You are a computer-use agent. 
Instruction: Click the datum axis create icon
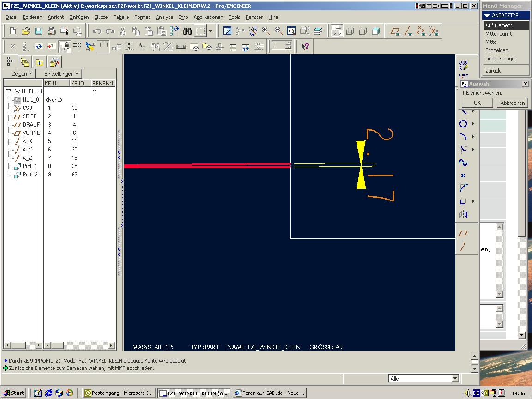463,247
